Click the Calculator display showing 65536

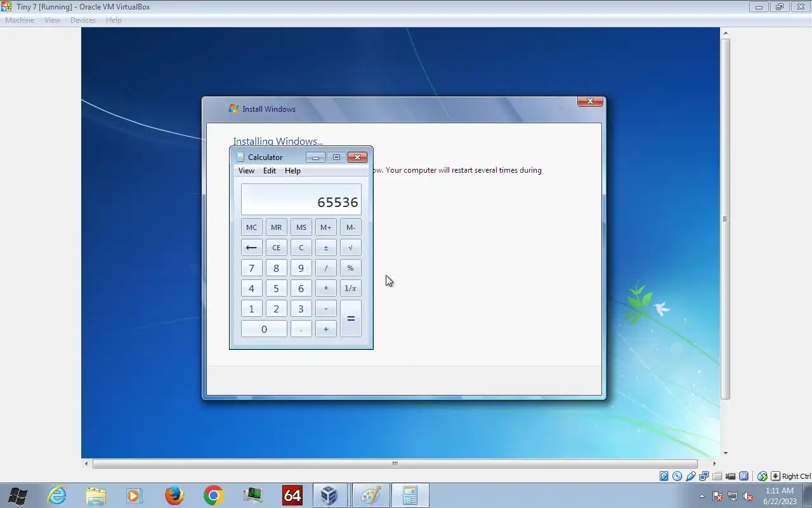(x=301, y=199)
